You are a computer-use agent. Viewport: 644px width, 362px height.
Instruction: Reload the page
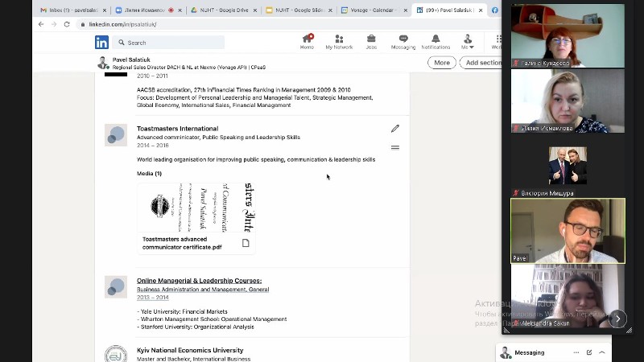point(67,24)
